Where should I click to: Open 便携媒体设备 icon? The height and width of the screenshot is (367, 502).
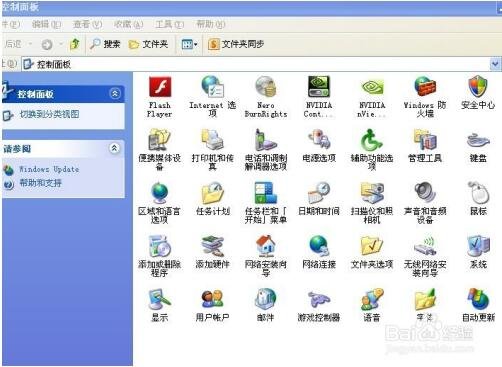pyautogui.click(x=159, y=149)
